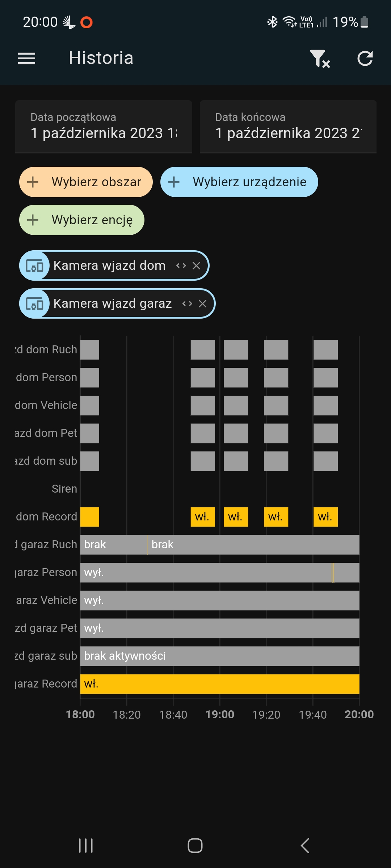Open the sidebar hamburger menu

click(26, 58)
